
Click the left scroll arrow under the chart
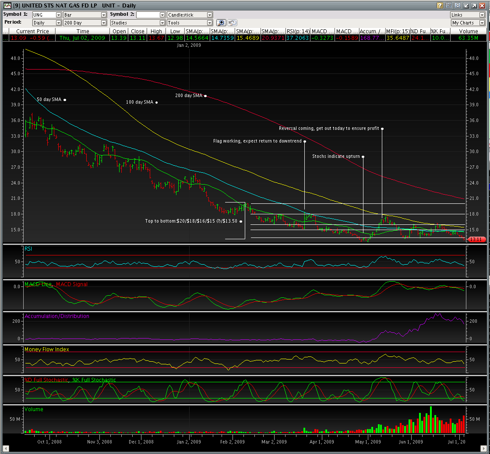tap(6, 449)
